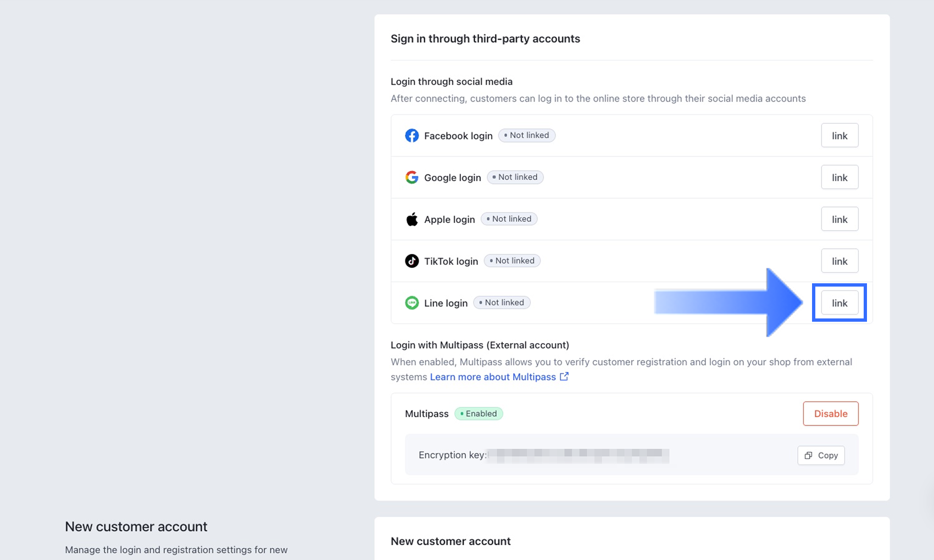Link the Line login account

point(839,303)
